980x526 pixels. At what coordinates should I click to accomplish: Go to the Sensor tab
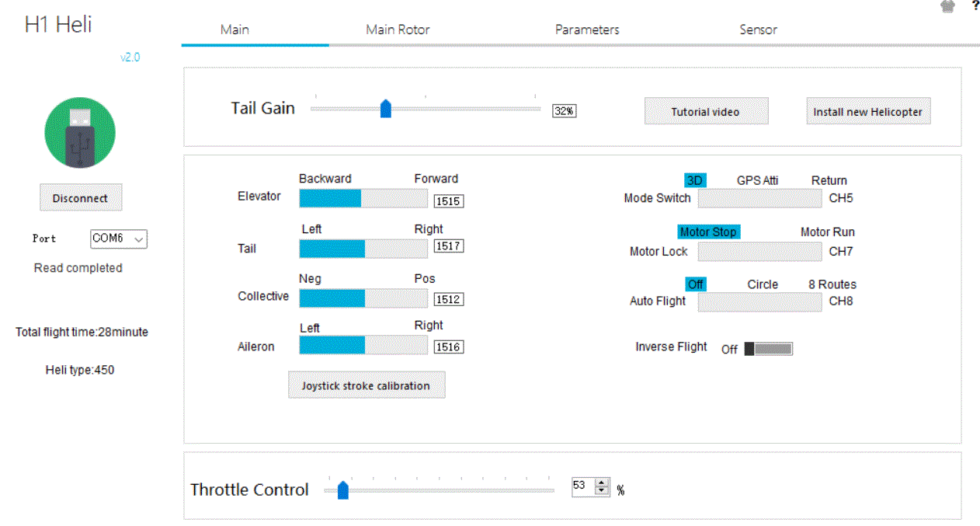tap(758, 30)
